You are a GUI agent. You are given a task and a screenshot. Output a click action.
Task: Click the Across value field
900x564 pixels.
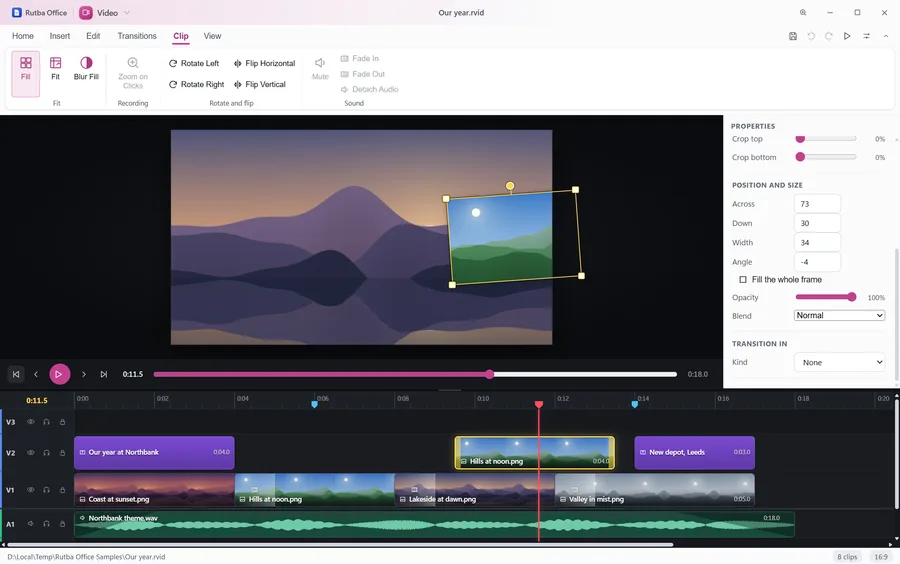point(817,204)
